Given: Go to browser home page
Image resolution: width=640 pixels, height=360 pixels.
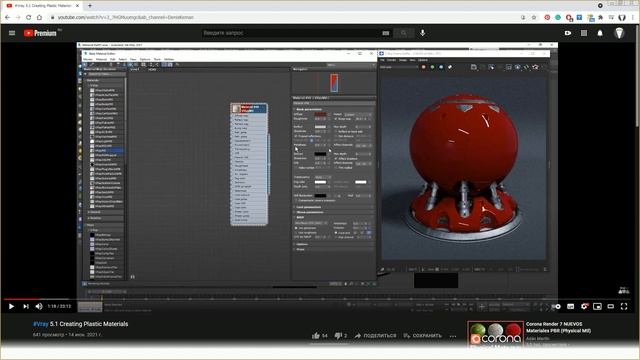Looking at the screenshot, I should click(x=39, y=17).
